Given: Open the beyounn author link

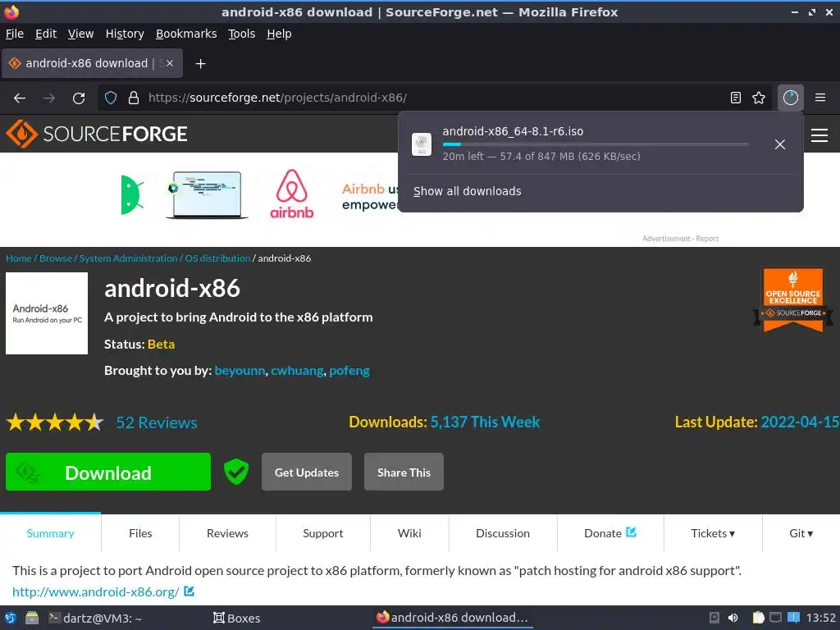Looking at the screenshot, I should tap(240, 371).
